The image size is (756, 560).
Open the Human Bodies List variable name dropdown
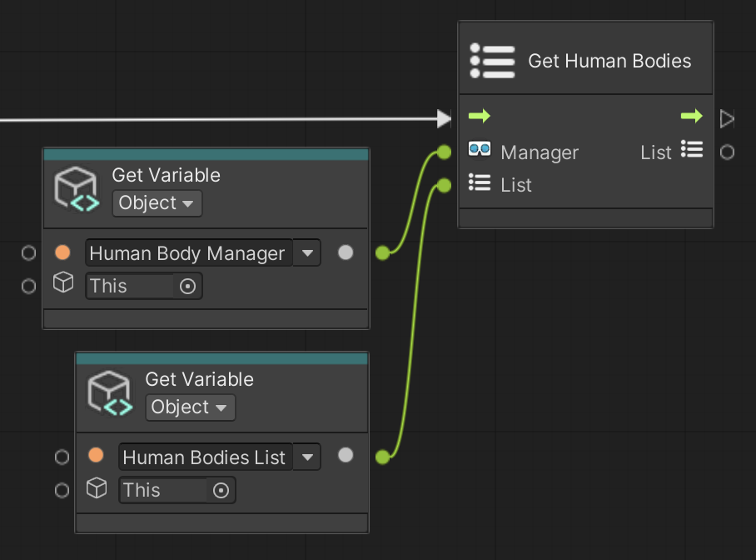coord(307,457)
